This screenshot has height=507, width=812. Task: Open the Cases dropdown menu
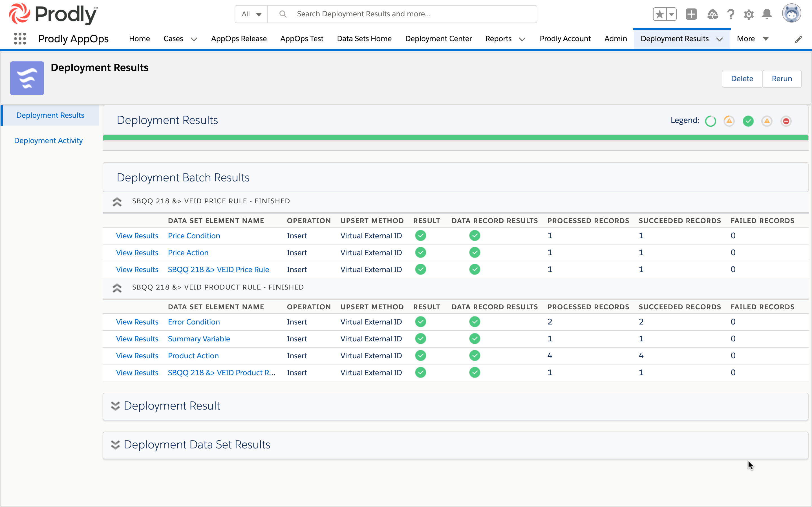(194, 39)
